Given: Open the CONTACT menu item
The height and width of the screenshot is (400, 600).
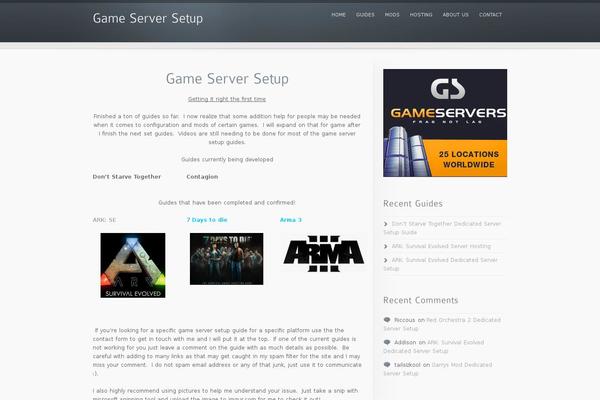Looking at the screenshot, I should 490,15.
